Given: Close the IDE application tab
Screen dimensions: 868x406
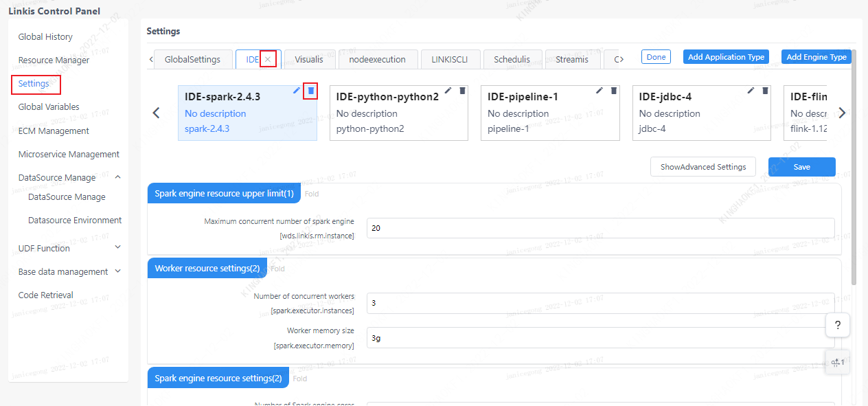Looking at the screenshot, I should (268, 60).
